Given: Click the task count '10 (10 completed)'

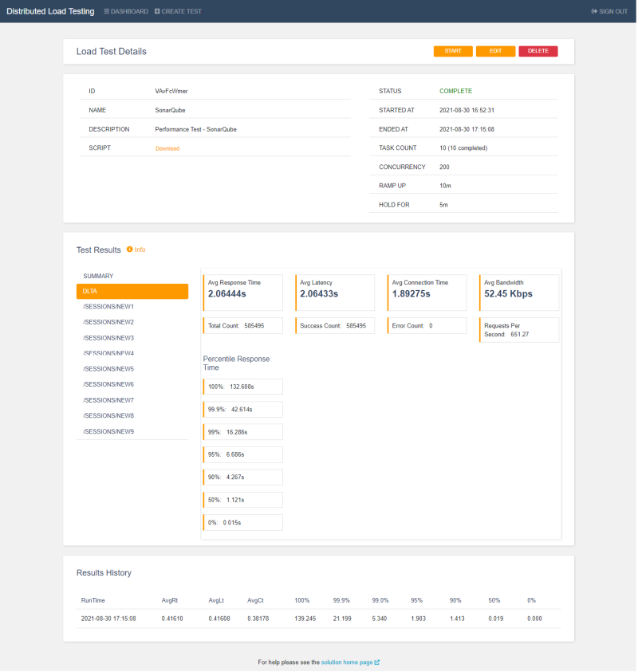Looking at the screenshot, I should pyautogui.click(x=463, y=147).
